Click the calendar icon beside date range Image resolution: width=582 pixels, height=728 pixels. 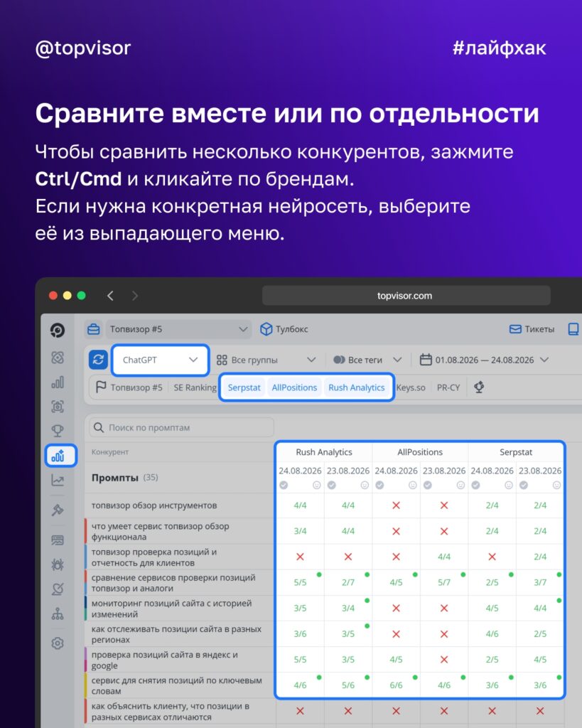426,360
